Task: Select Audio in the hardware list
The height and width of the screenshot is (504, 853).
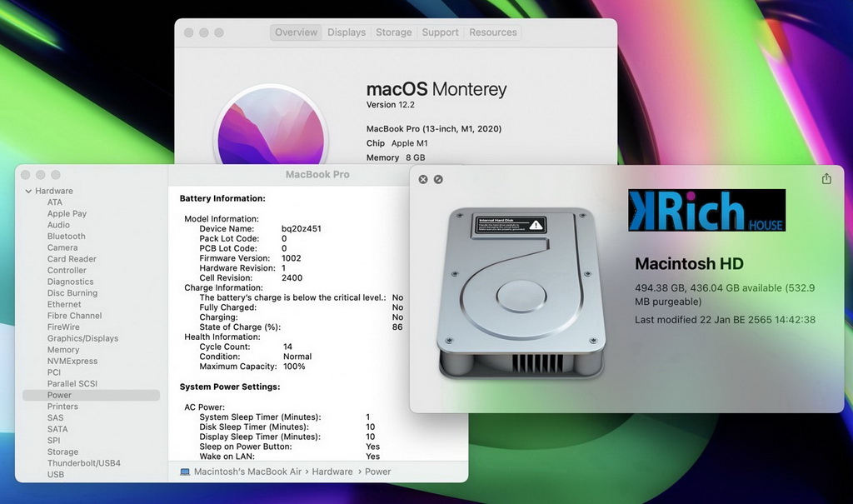Action: 58,225
